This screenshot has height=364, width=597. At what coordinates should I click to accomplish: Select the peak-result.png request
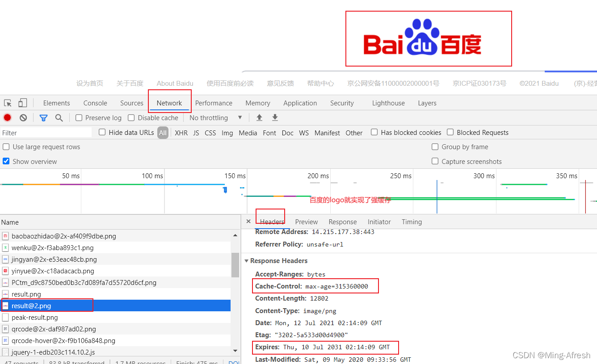coord(115,317)
